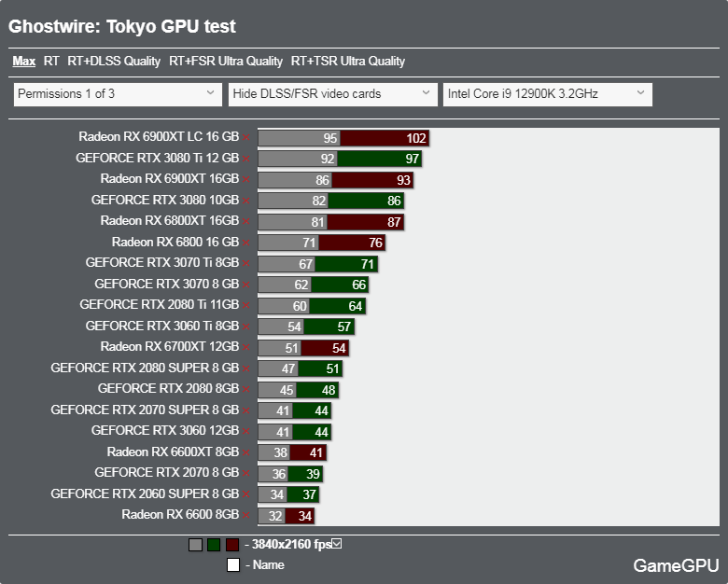
Task: Click GEFORCE RTX 2080 Ti 11GB label
Action: click(x=160, y=304)
